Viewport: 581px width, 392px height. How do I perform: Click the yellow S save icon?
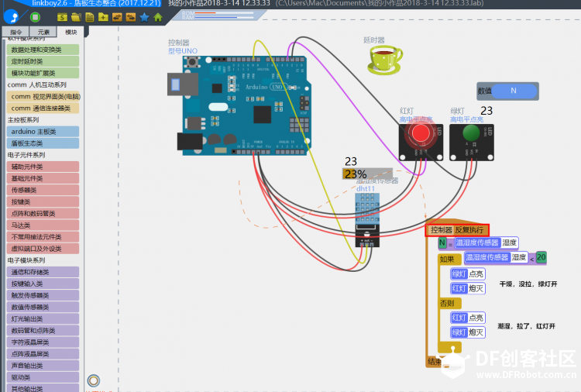point(62,17)
